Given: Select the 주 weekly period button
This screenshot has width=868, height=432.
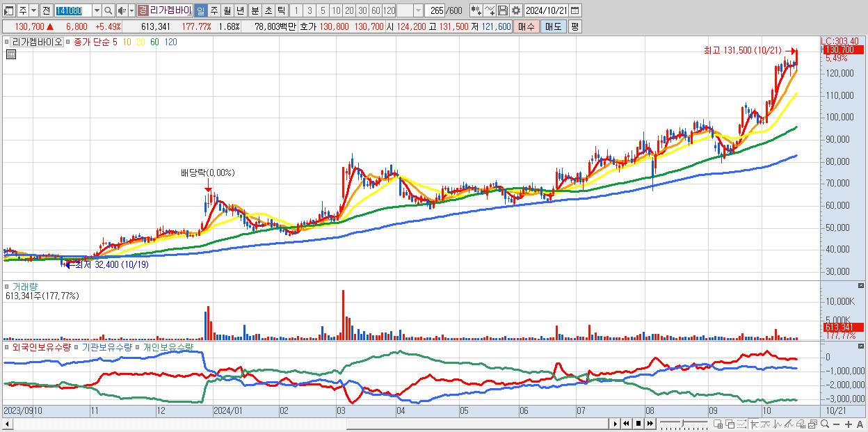Looking at the screenshot, I should click(214, 11).
